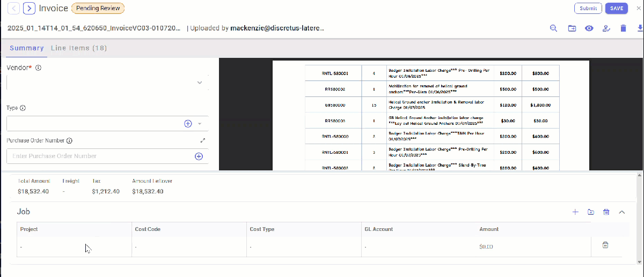Click the Vendor info icon
This screenshot has height=277, width=644.
pyautogui.click(x=39, y=68)
